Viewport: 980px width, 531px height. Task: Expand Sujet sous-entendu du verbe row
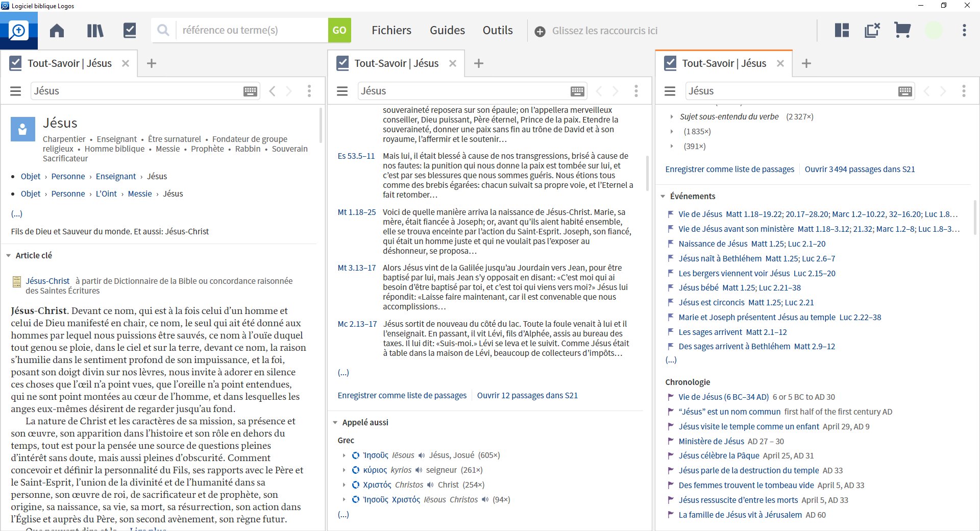tap(672, 116)
